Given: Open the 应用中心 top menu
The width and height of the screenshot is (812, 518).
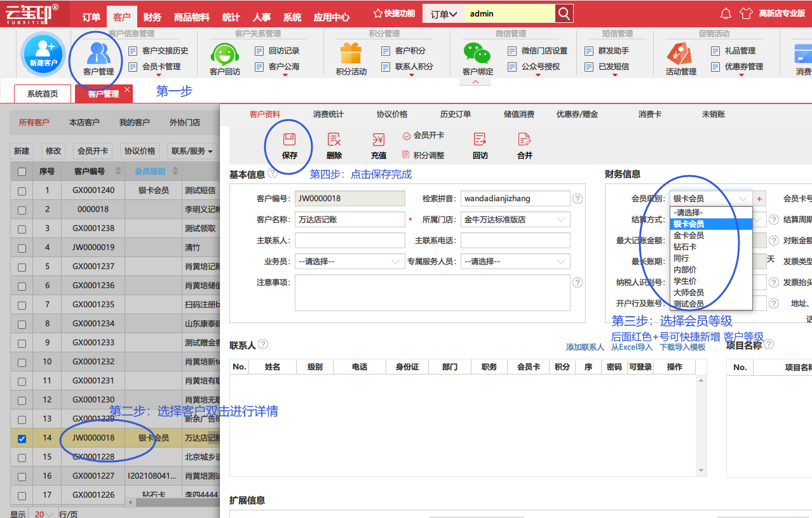Looking at the screenshot, I should 332,17.
